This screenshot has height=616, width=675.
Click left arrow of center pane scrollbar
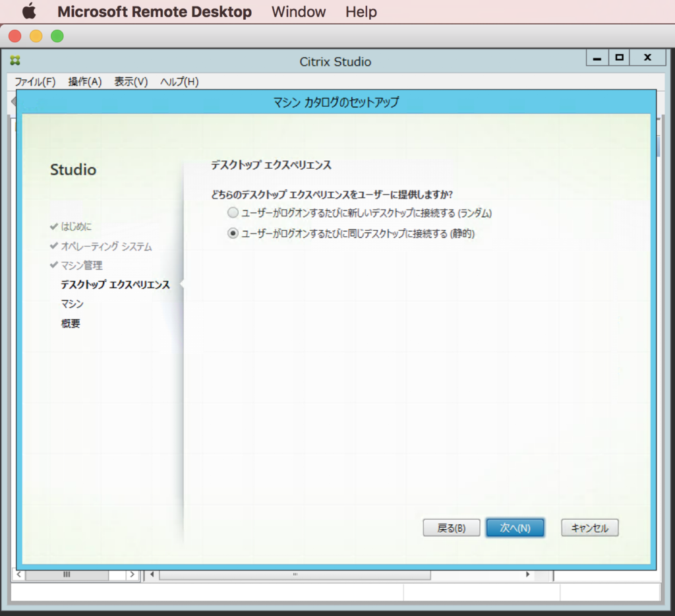pyautogui.click(x=152, y=574)
